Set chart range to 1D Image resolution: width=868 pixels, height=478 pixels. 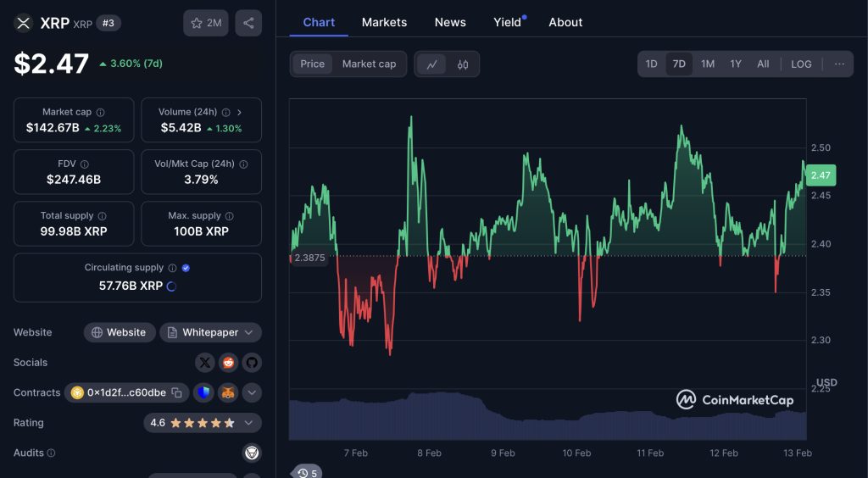tap(652, 64)
